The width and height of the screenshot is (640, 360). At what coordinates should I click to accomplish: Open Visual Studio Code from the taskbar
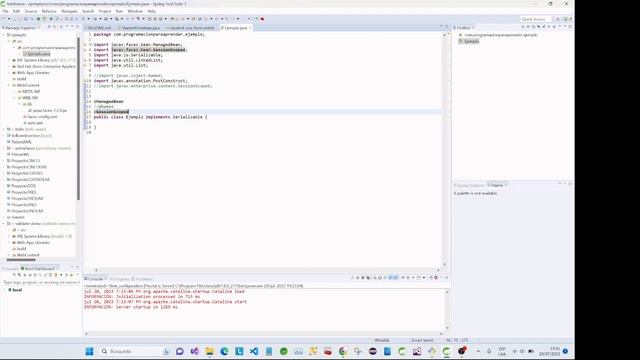(x=254, y=351)
